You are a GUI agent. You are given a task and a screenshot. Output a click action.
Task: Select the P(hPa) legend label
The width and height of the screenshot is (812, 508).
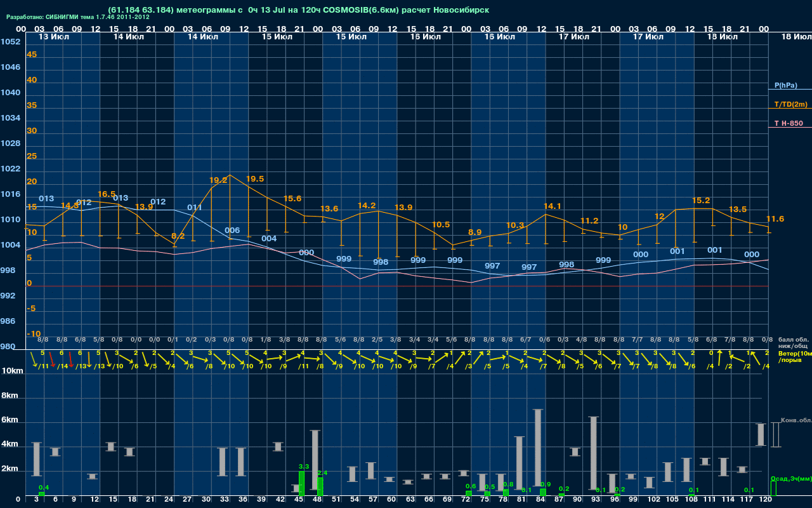785,85
